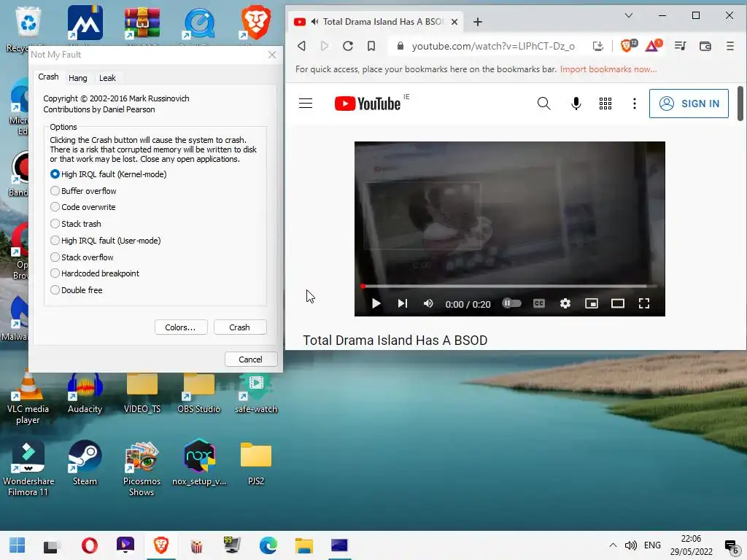Go to YouTube home via logo
747x560 pixels.
[368, 104]
